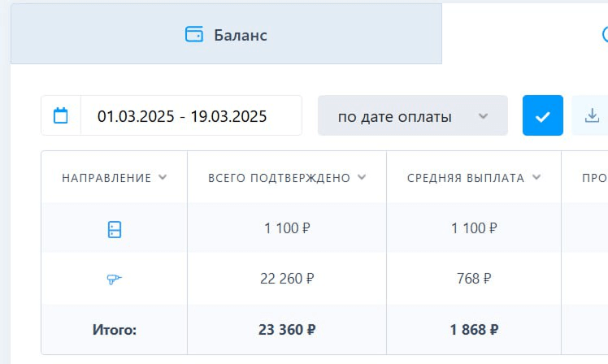Click the 22 260 ₽ confirmed amount cell
This screenshot has height=364, width=608.
(x=287, y=279)
